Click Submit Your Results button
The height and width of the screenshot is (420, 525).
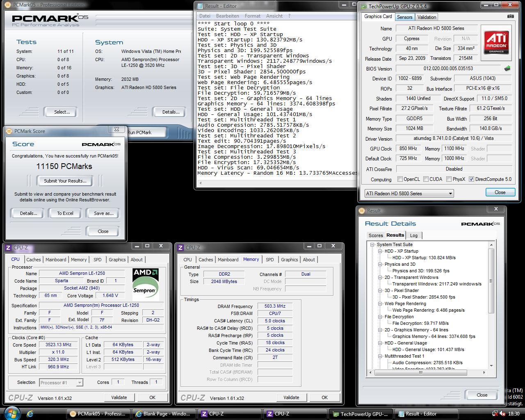click(x=65, y=181)
